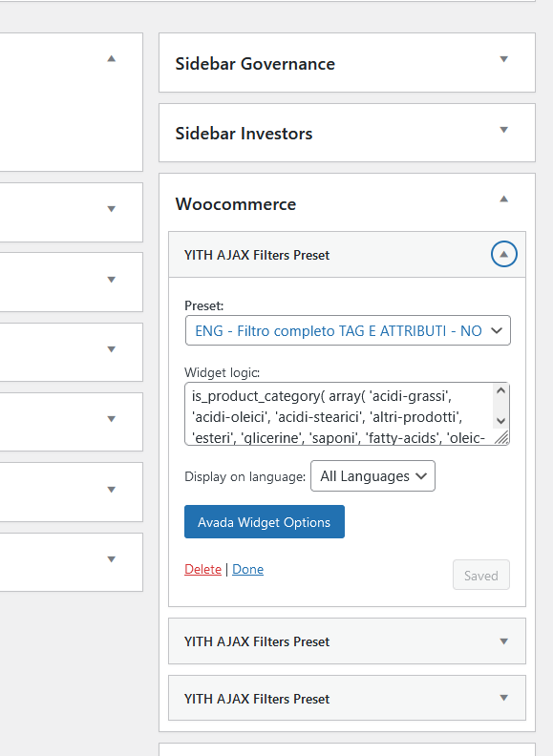Expand the Sidebar Governance panel arrow

[503, 59]
